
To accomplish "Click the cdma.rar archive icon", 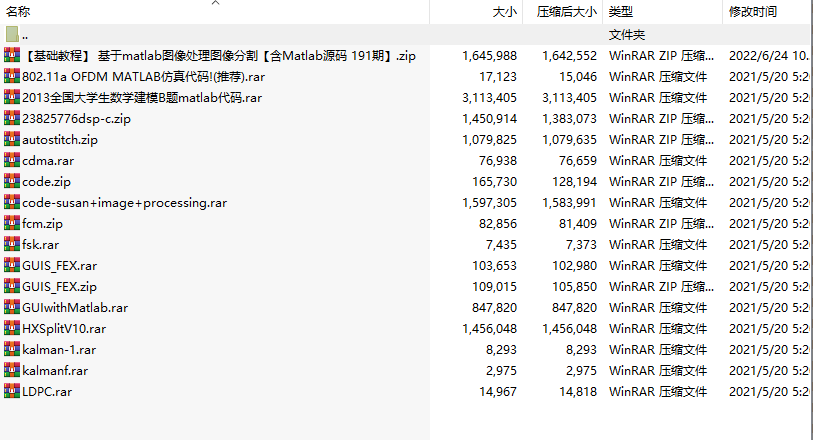I will [12, 161].
